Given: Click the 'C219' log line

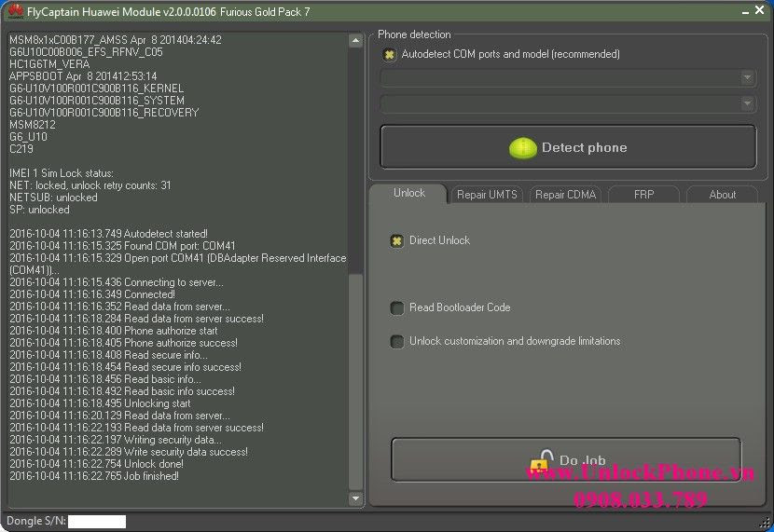Looking at the screenshot, I should [x=21, y=149].
